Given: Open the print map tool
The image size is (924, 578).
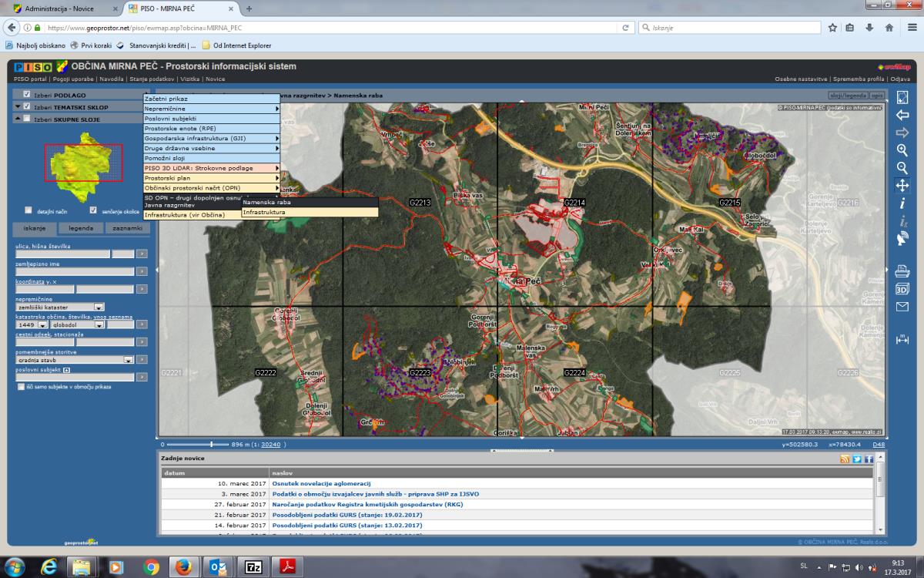Looking at the screenshot, I should pyautogui.click(x=902, y=271).
